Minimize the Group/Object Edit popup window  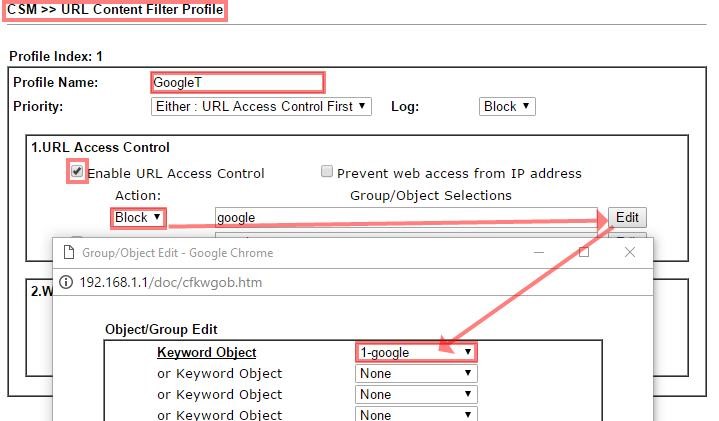[x=539, y=252]
